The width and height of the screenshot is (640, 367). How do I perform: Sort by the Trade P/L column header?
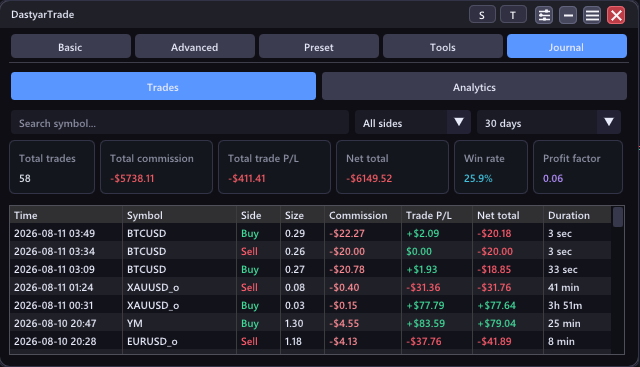tap(437, 215)
